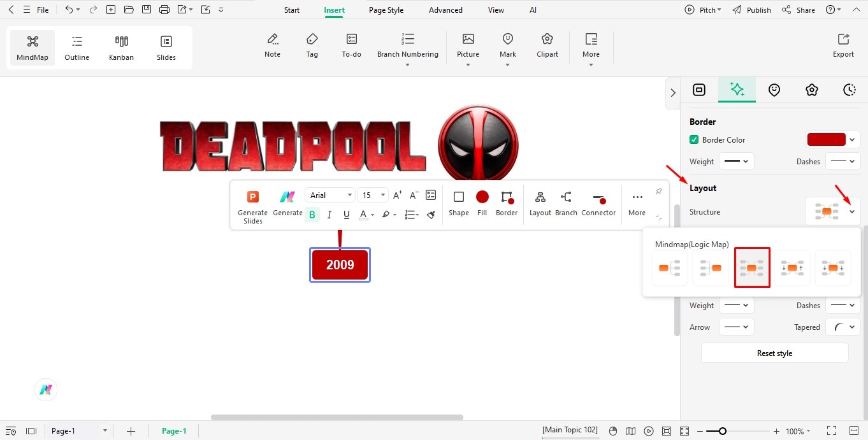Click the Undo arrow icon
The height and width of the screenshot is (440, 868).
[69, 10]
